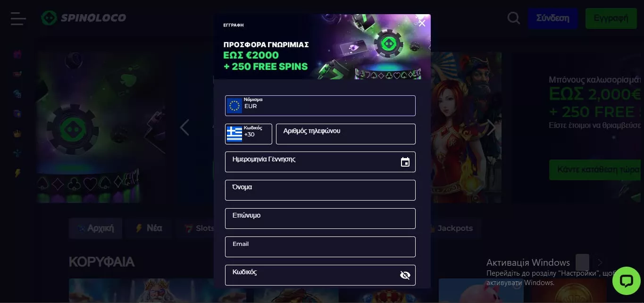Select the Νέα games tab
This screenshot has width=644, height=303.
[x=149, y=228]
